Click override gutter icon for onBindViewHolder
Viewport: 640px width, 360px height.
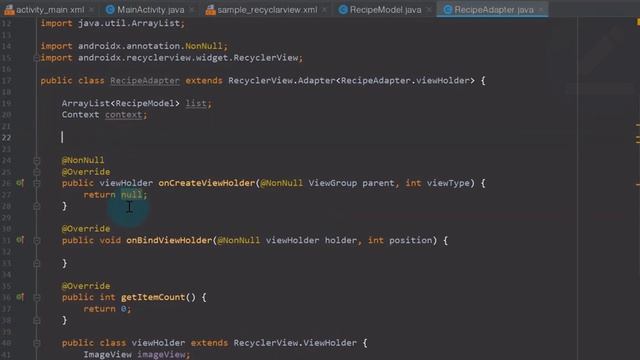pos(20,240)
